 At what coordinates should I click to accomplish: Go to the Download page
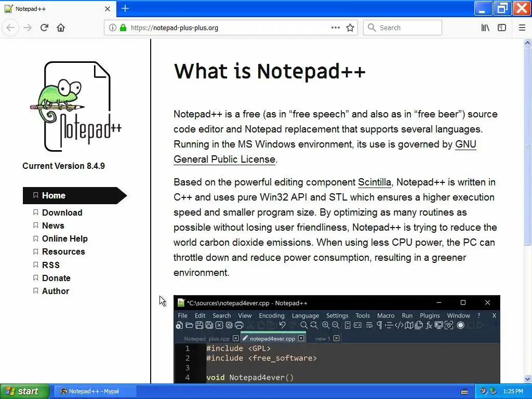click(62, 212)
